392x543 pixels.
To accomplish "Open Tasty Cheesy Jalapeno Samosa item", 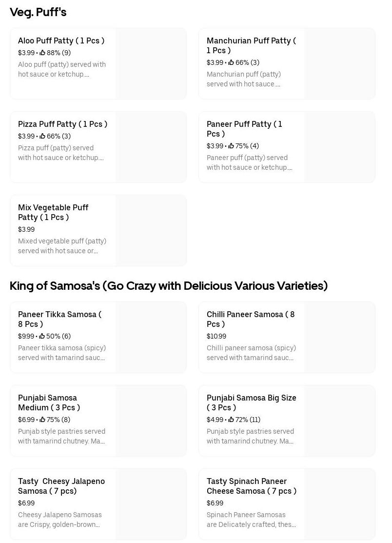I will click(61, 486).
